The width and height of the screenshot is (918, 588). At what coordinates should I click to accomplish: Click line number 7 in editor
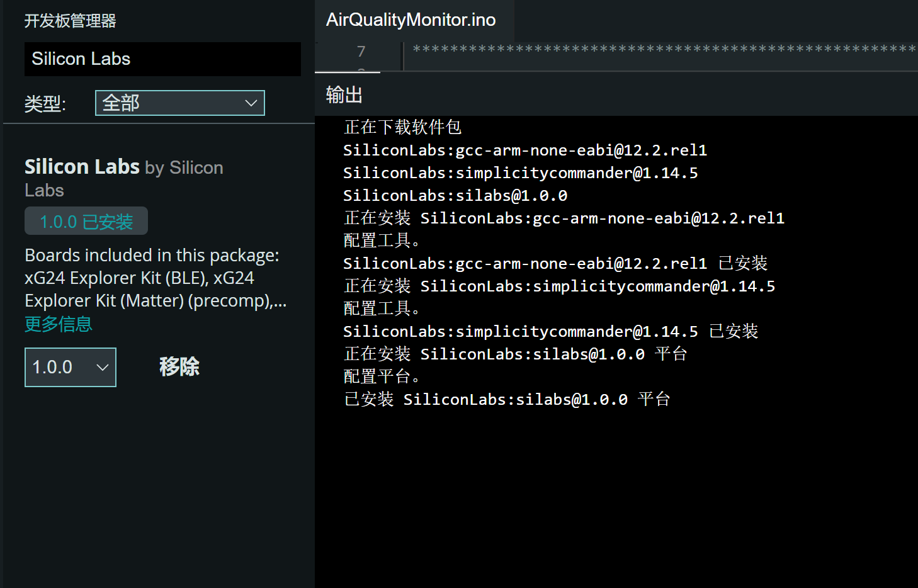coord(361,51)
